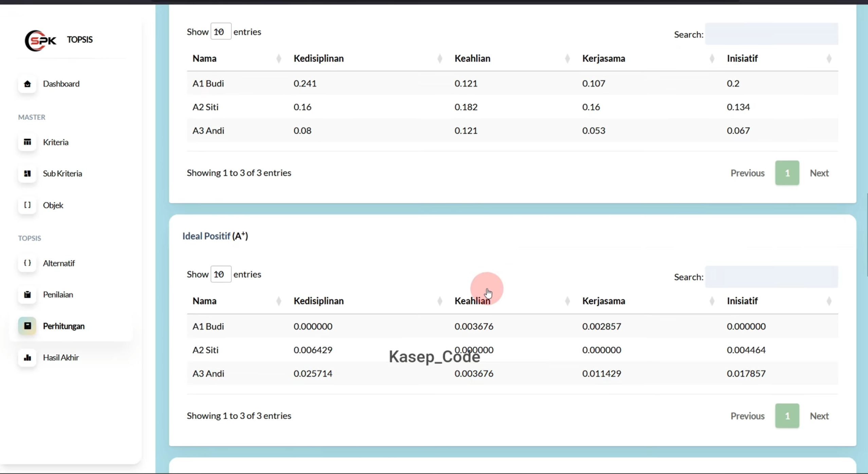Sort top table by Keahlian column

click(x=512, y=58)
